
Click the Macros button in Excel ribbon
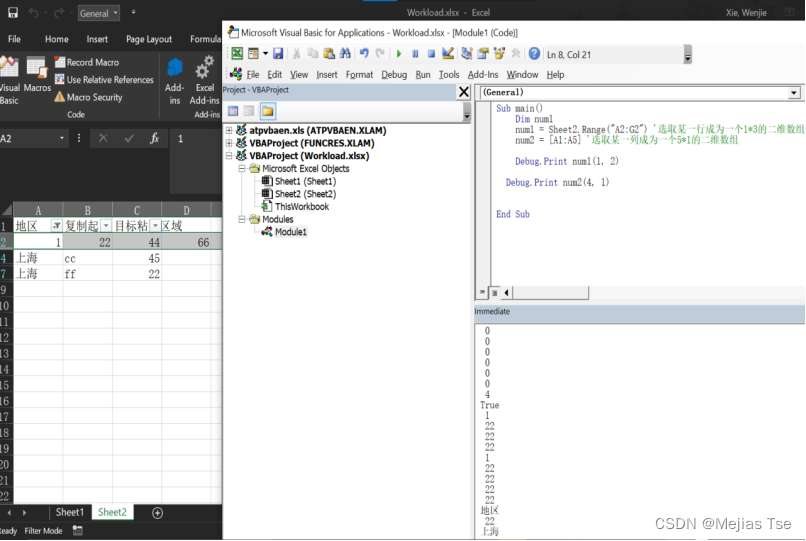pos(37,76)
